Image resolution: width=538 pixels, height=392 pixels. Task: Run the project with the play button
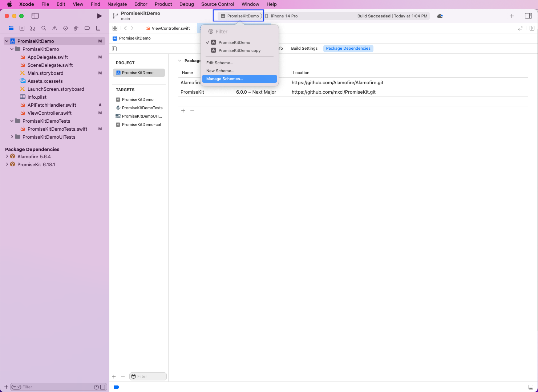99,16
